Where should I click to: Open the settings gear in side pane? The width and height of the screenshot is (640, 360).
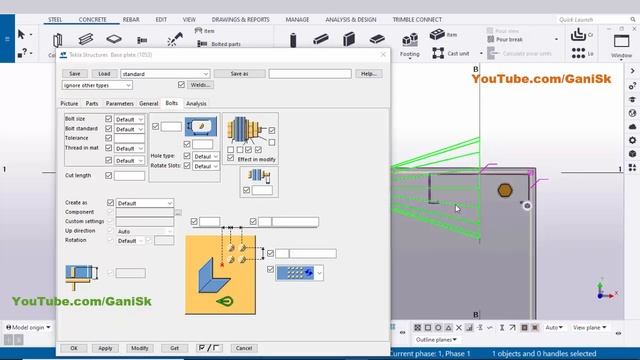[632, 140]
